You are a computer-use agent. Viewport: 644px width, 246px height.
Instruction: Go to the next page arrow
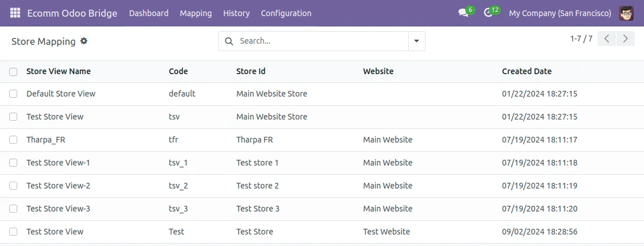pyautogui.click(x=626, y=39)
